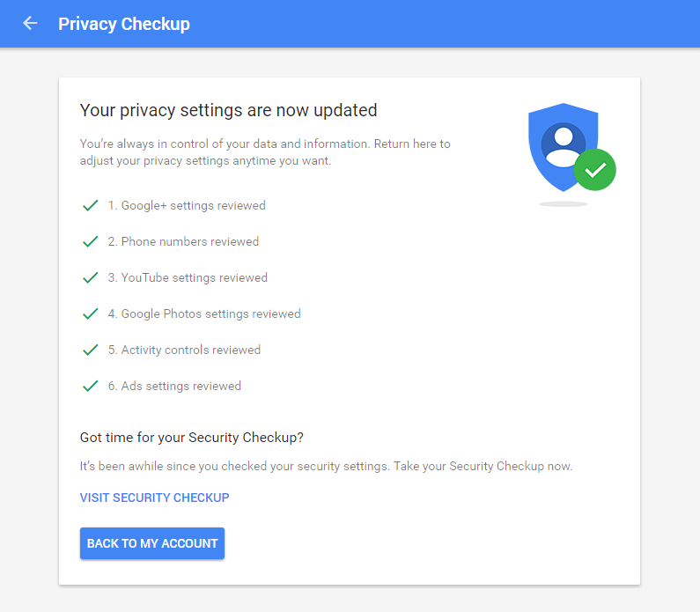Screen dimensions: 700x612
Task: Select step 2 Phone numbers reviewed
Action: point(183,241)
